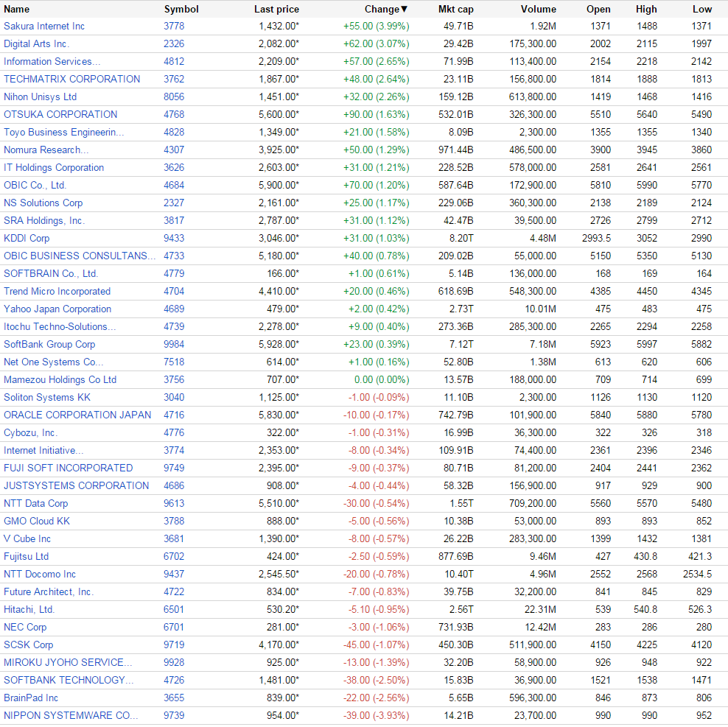Click ticker symbol 9437

tap(174, 574)
